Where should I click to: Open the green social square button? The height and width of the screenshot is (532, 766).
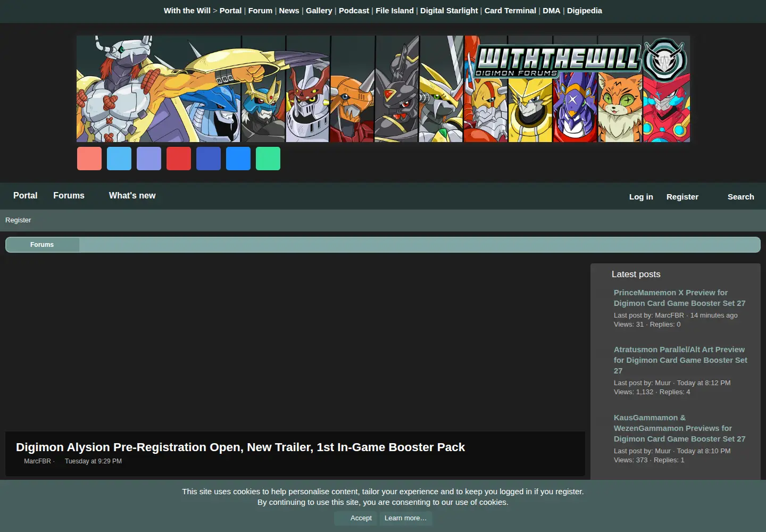pos(268,159)
